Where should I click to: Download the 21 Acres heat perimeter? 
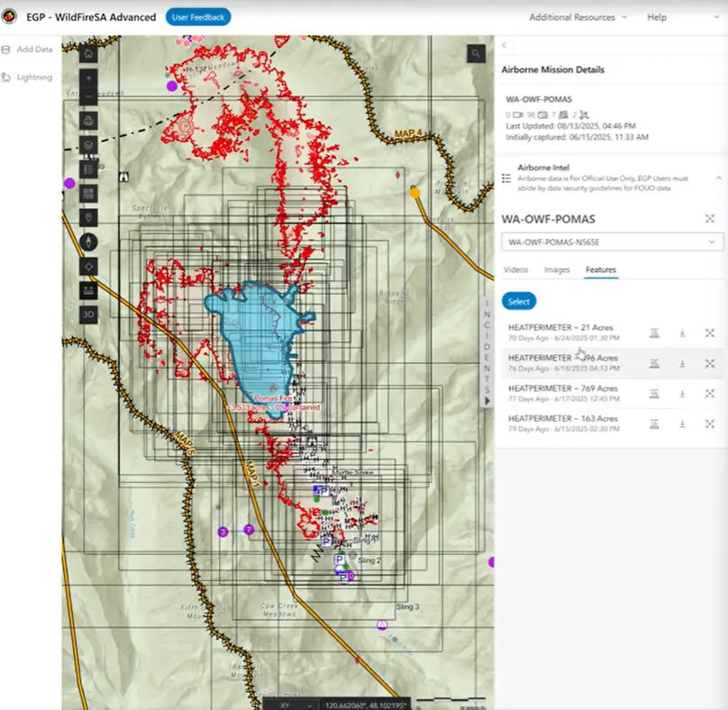[x=682, y=333]
